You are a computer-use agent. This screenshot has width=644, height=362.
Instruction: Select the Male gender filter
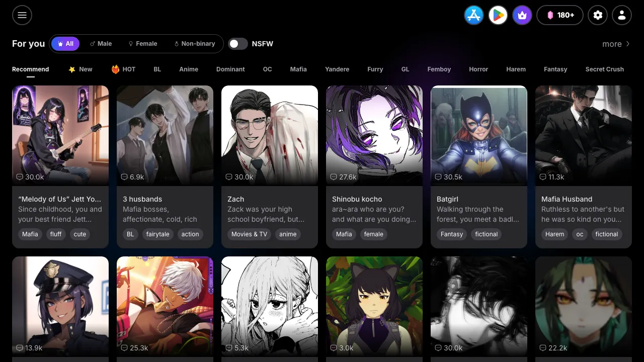pos(101,44)
